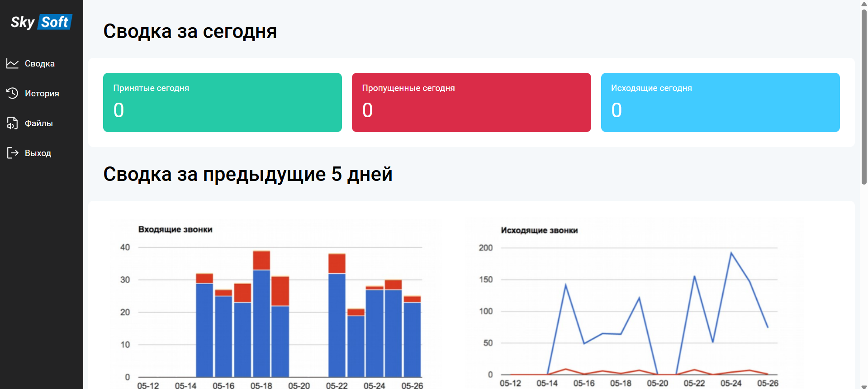The image size is (868, 389).
Task: Click the История clock icon
Action: (13, 93)
